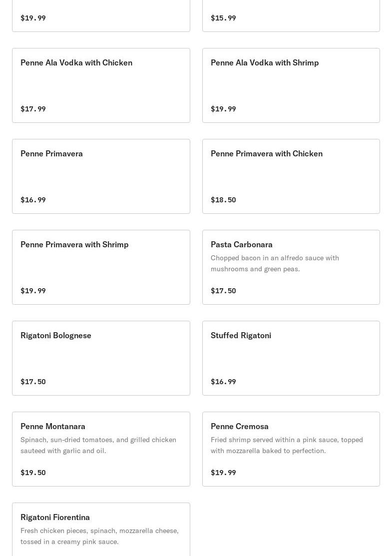This screenshot has height=556, width=392.
Task: Open the Penne Montanara dish title
Action: pos(53,427)
